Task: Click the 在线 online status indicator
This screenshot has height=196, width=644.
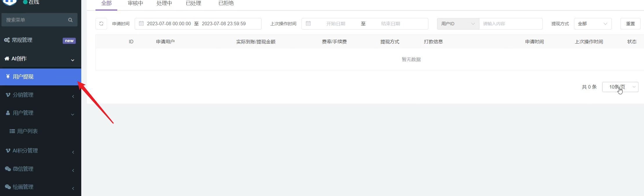Action: [31, 2]
